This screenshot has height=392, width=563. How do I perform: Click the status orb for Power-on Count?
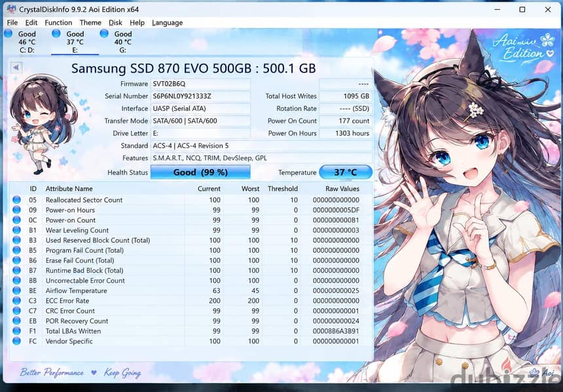(16, 220)
